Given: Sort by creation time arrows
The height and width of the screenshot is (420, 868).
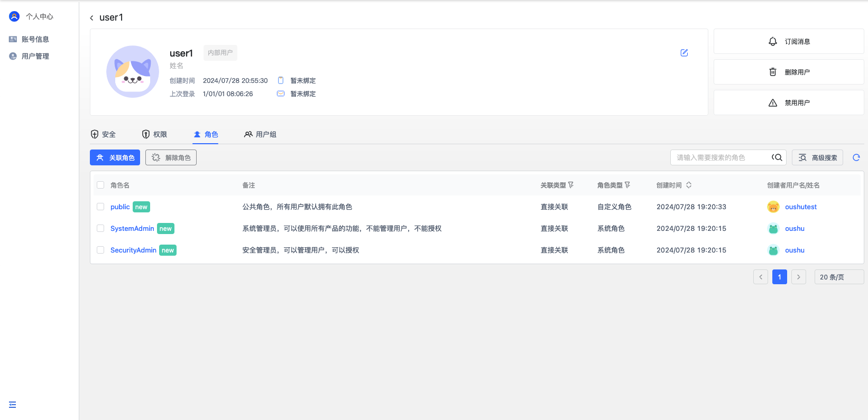Looking at the screenshot, I should click(x=689, y=185).
